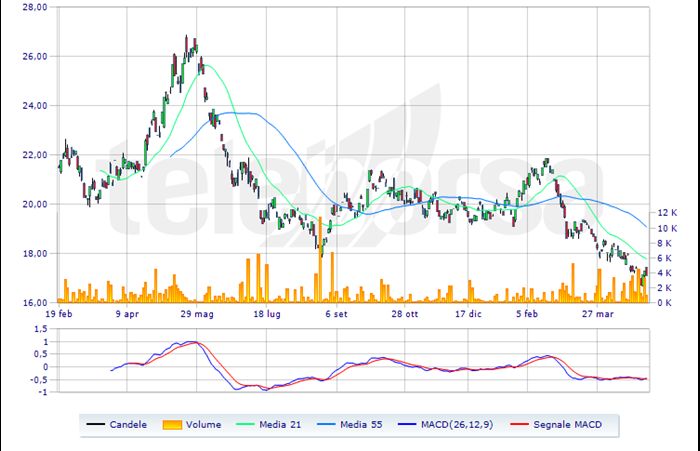Click the 29 mag date label

pyautogui.click(x=197, y=313)
